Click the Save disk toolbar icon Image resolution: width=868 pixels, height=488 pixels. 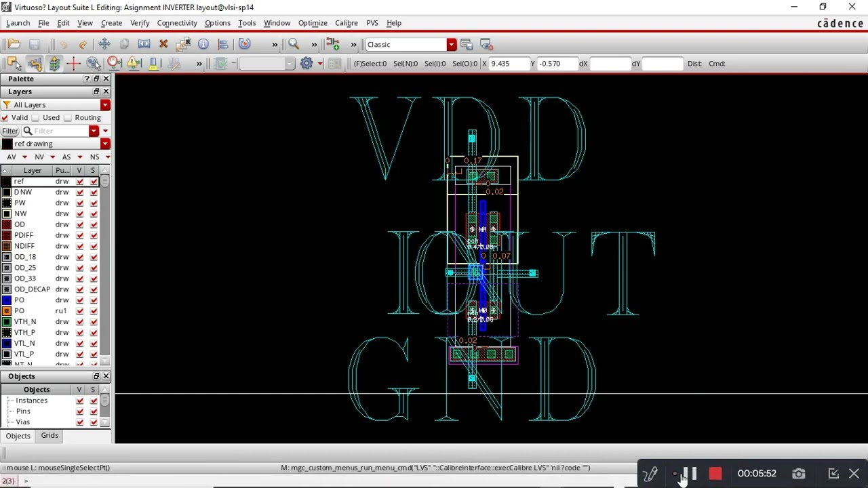34,44
